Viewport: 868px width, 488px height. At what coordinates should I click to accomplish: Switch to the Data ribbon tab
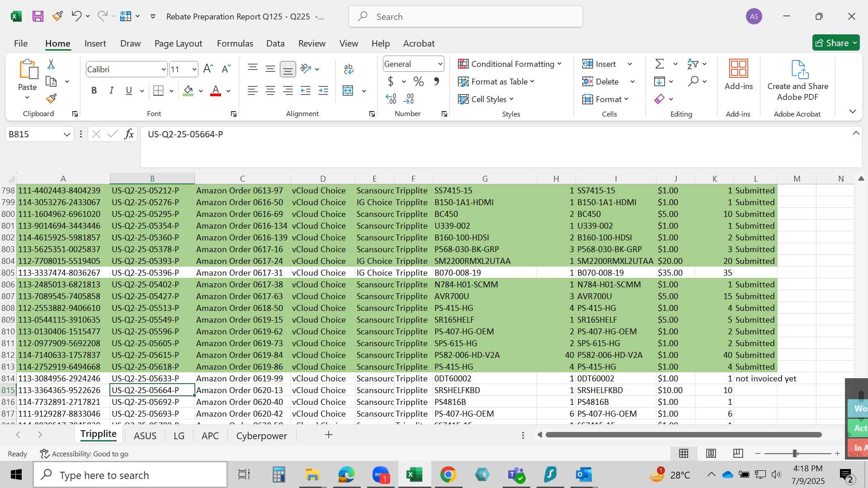[x=275, y=43]
